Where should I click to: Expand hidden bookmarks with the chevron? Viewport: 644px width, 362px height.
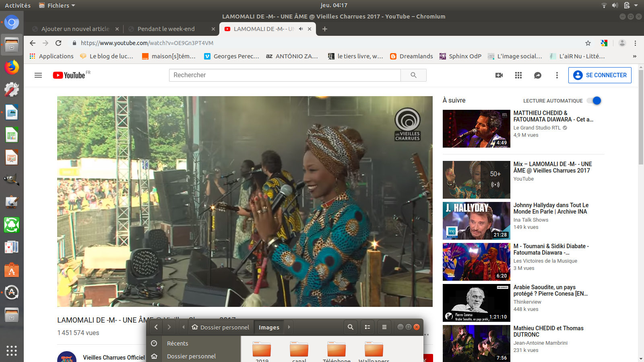coord(634,56)
